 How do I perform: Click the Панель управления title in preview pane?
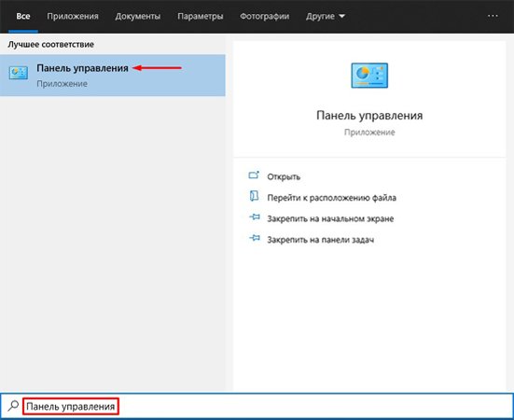(369, 116)
